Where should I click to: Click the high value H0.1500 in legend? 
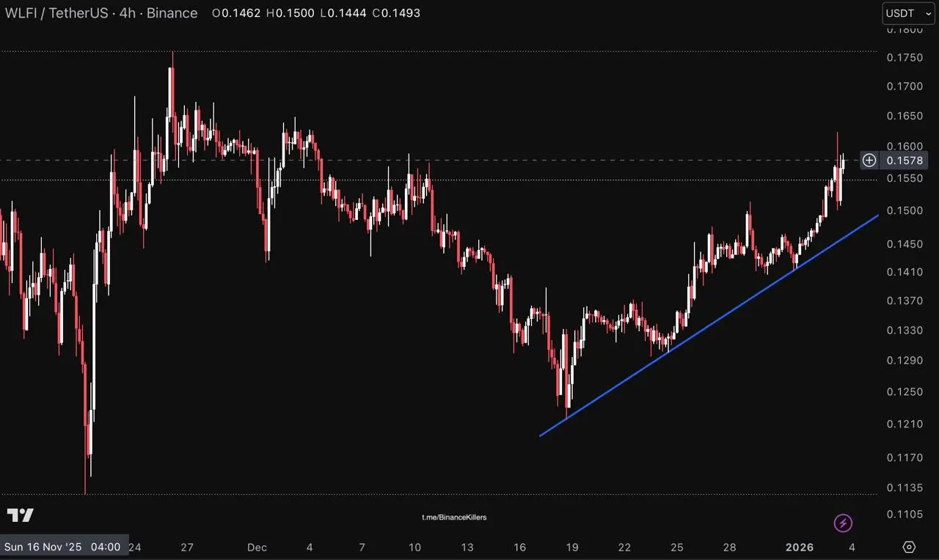point(290,13)
